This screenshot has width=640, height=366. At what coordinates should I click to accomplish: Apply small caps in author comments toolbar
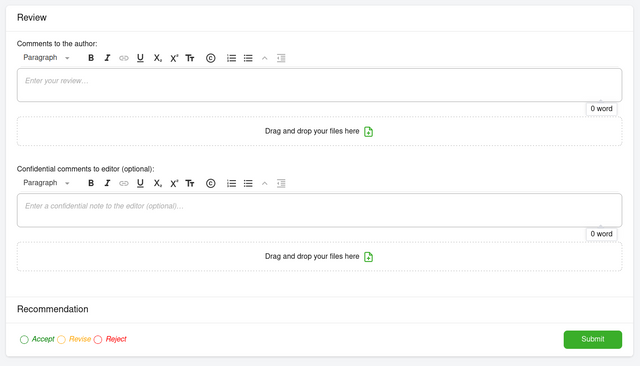190,58
